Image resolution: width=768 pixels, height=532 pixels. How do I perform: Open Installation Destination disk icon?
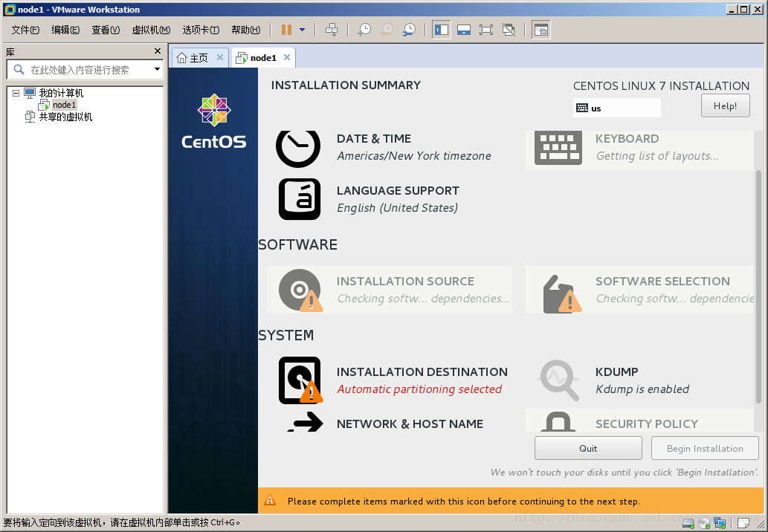[300, 380]
